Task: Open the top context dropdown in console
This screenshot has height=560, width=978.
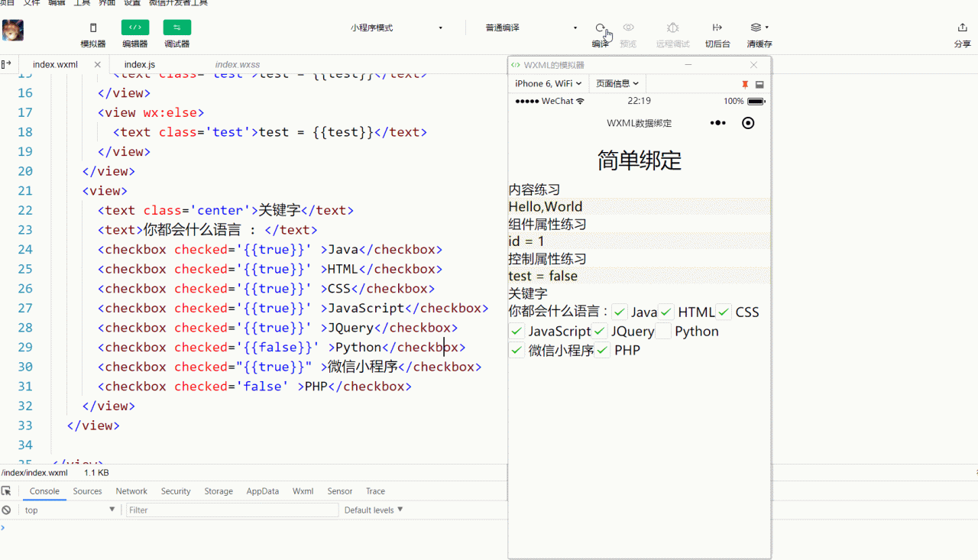Action: [x=69, y=510]
